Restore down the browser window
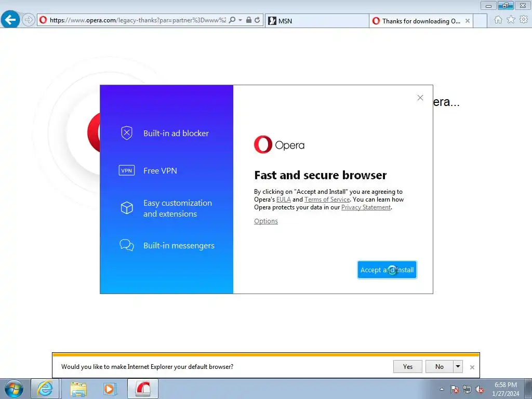This screenshot has width=532, height=399. (x=506, y=5)
